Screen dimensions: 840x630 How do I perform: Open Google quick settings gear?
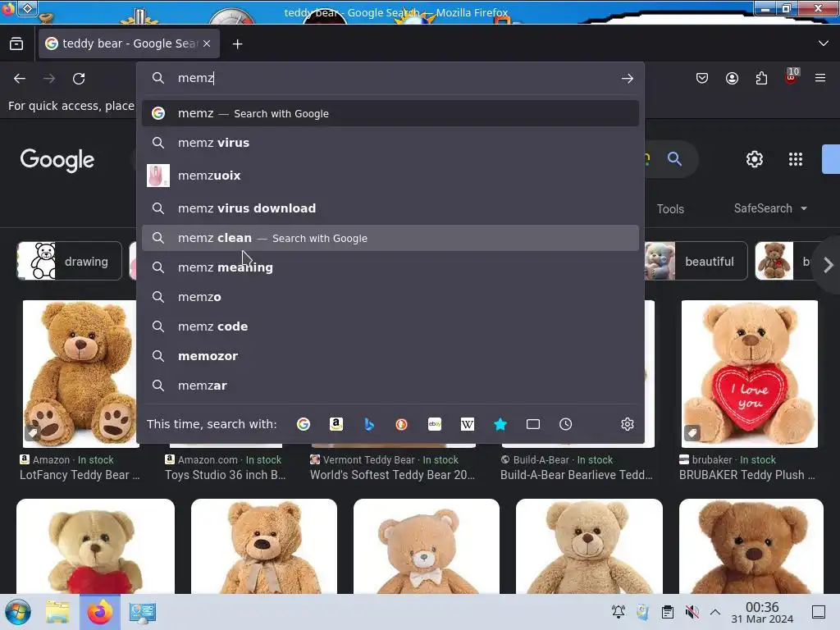pyautogui.click(x=755, y=159)
